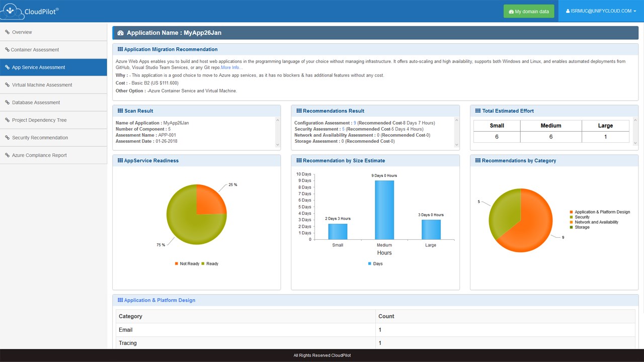Navigate to Database Assessment
Image resolution: width=644 pixels, height=362 pixels.
[x=53, y=103]
